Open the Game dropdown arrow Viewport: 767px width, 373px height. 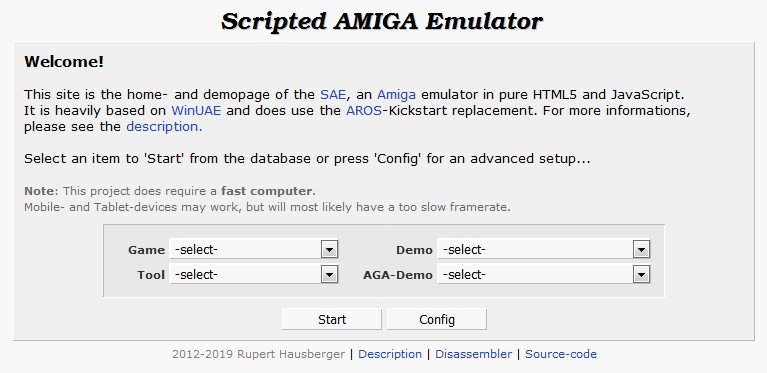coord(329,250)
